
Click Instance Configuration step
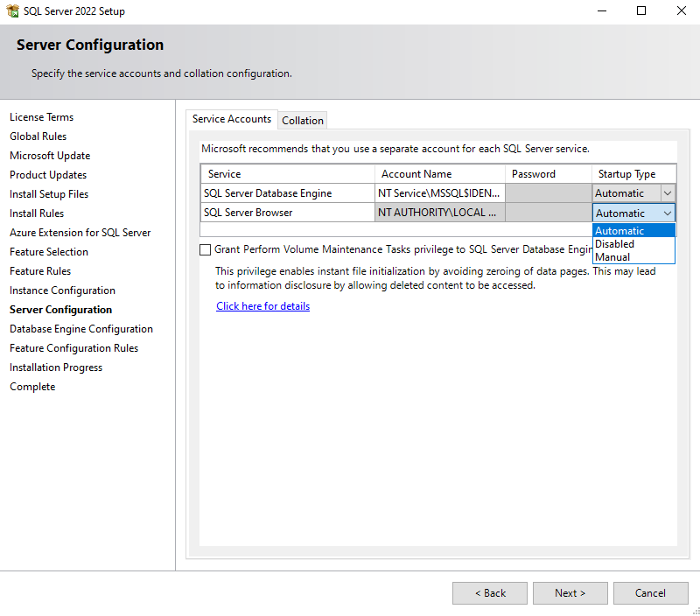pyautogui.click(x=62, y=290)
